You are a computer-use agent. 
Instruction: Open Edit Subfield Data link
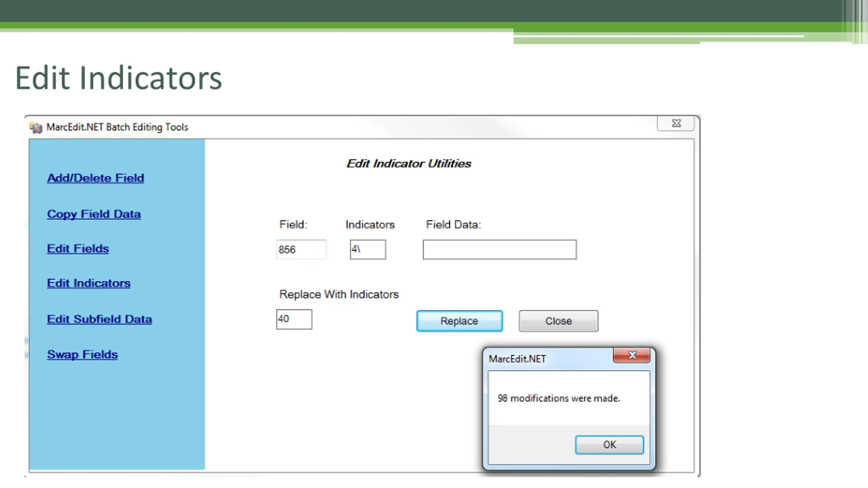[x=99, y=319]
